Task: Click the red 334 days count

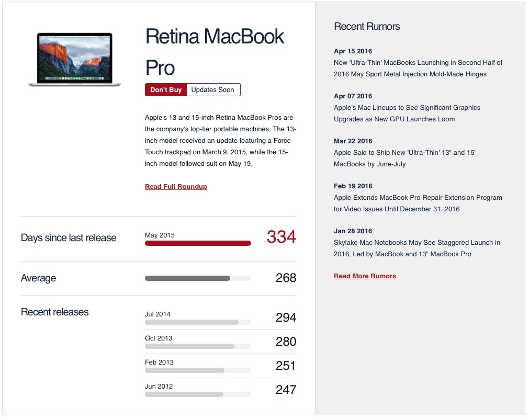Action: 282,237
